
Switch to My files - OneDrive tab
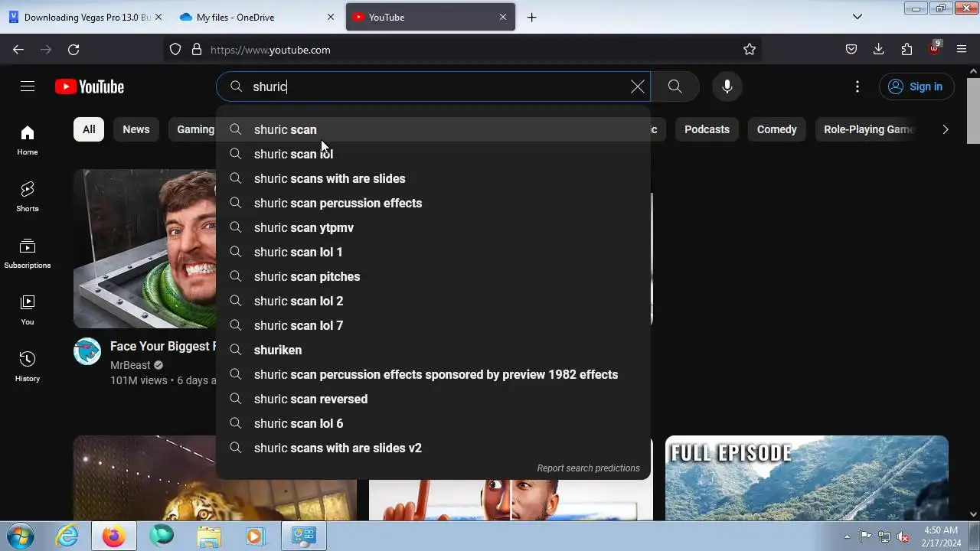253,17
